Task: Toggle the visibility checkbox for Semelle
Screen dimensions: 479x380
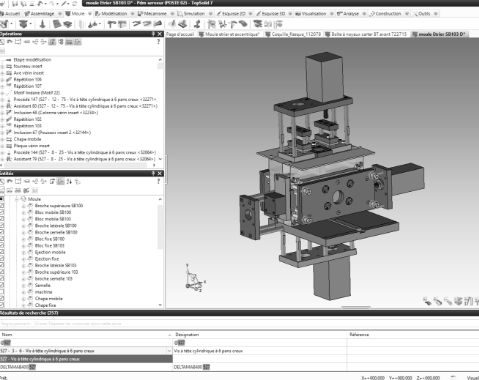Action: 2,285
